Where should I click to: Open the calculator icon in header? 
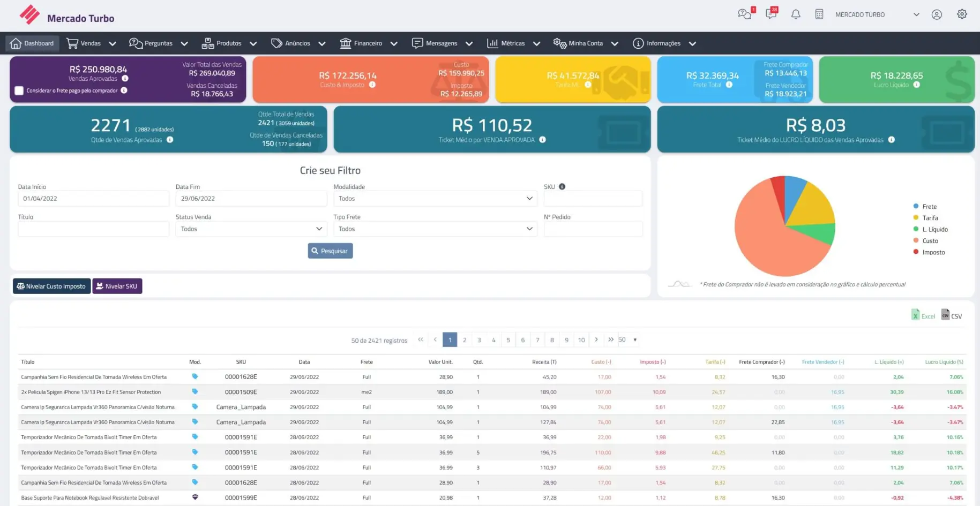click(x=819, y=14)
